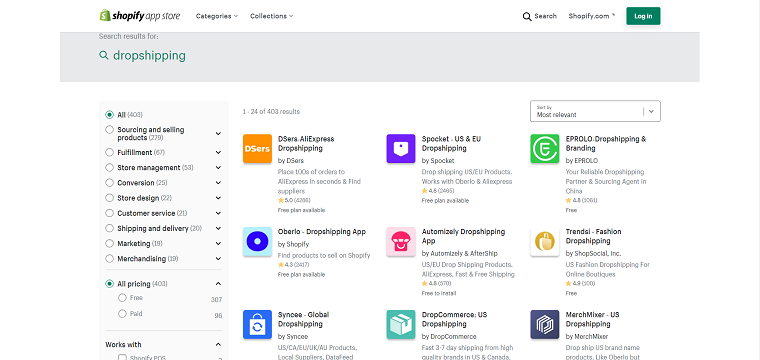760x360 pixels.
Task: Click the DSers 5.0 star rating
Action: pos(294,200)
